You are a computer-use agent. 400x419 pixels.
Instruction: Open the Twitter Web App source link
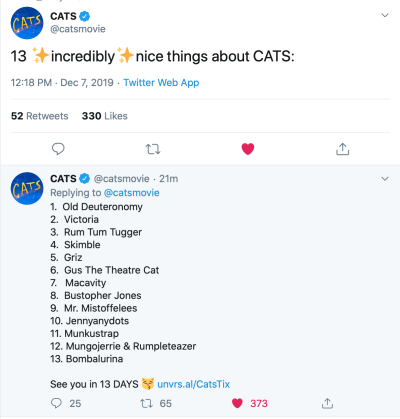point(161,83)
